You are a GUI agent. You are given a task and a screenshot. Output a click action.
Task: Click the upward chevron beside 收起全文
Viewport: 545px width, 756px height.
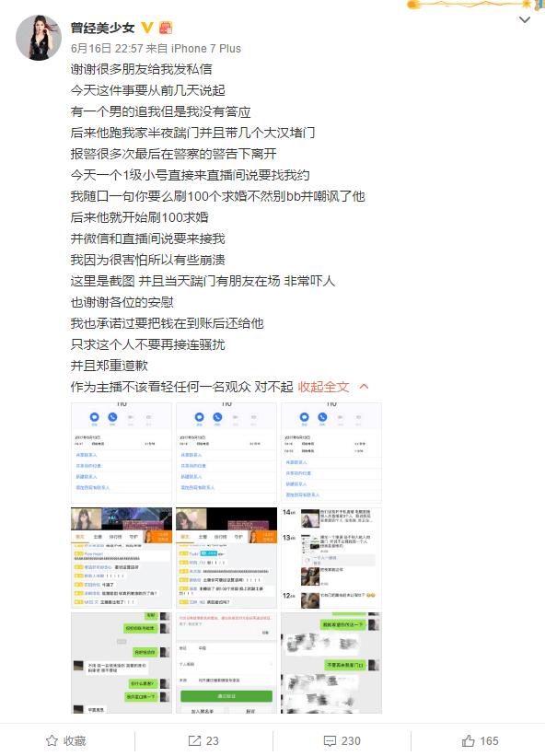pos(365,387)
